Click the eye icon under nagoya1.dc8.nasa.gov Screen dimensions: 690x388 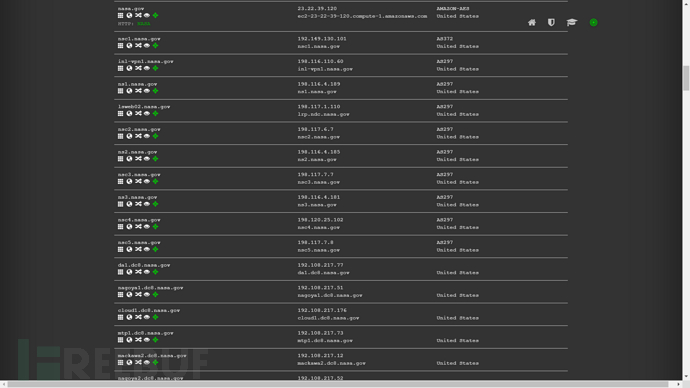click(147, 295)
